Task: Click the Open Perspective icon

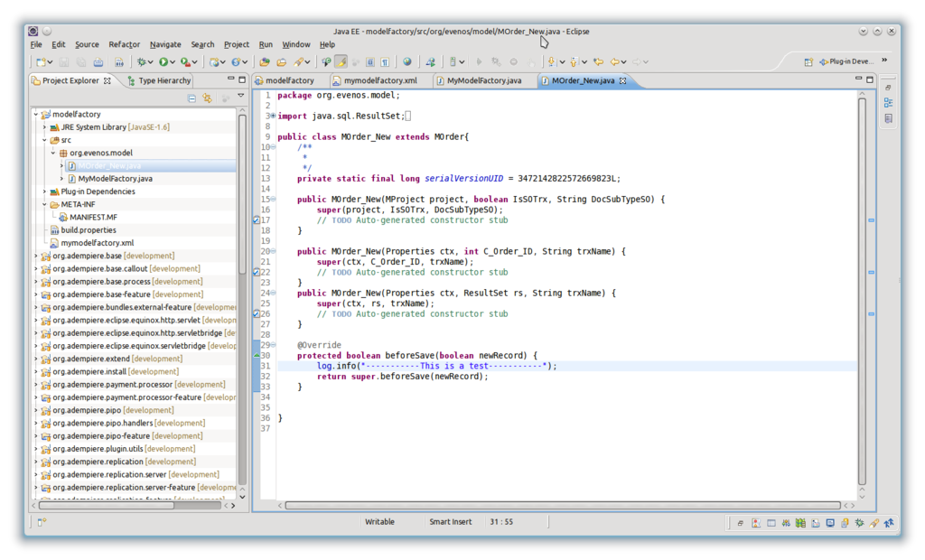Action: click(x=809, y=62)
